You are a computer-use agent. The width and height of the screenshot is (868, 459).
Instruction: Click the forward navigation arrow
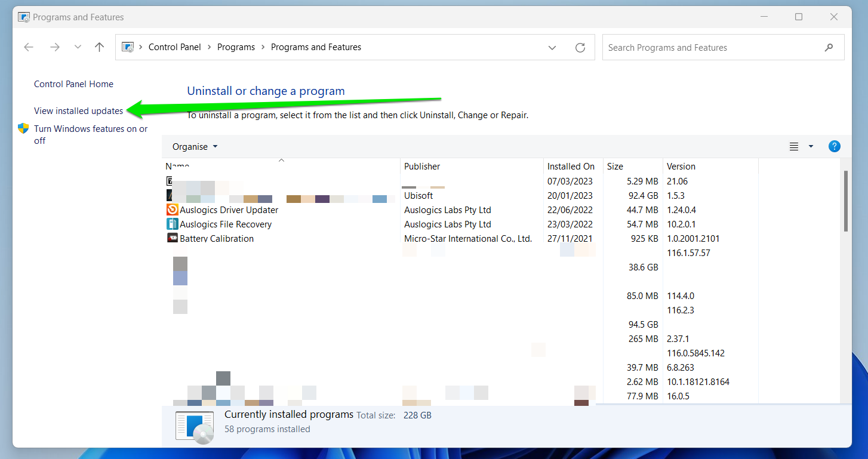[54, 47]
